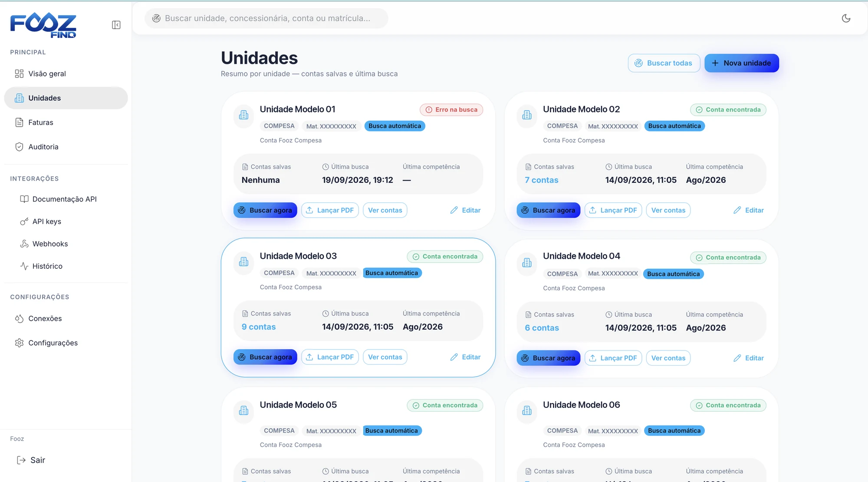
Task: Edit Unidade Modelo 03
Action: 465,357
